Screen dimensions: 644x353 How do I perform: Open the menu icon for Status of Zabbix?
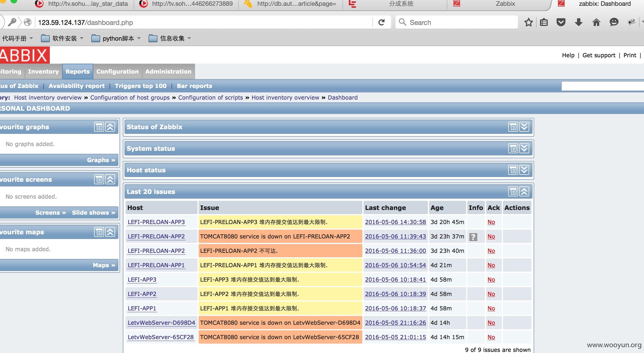pos(513,127)
